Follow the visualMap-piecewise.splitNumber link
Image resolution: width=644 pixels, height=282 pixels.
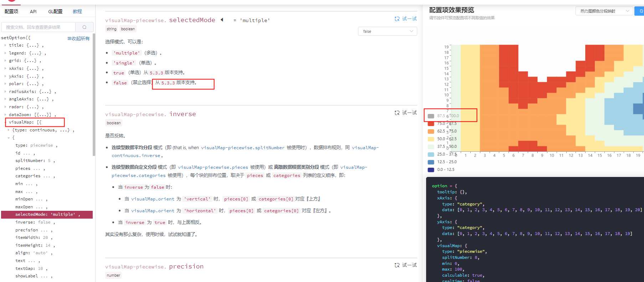(243, 148)
